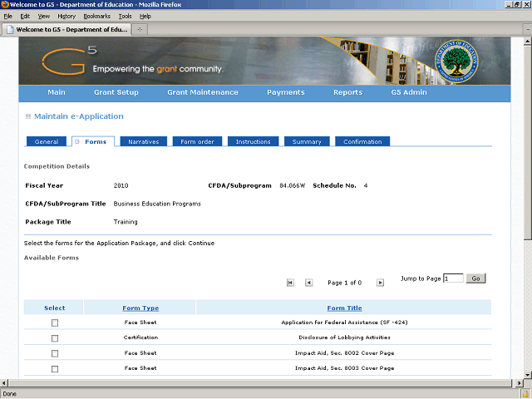Open the list all tabs dropdown
The height and width of the screenshot is (399, 532).
pyautogui.click(x=528, y=30)
